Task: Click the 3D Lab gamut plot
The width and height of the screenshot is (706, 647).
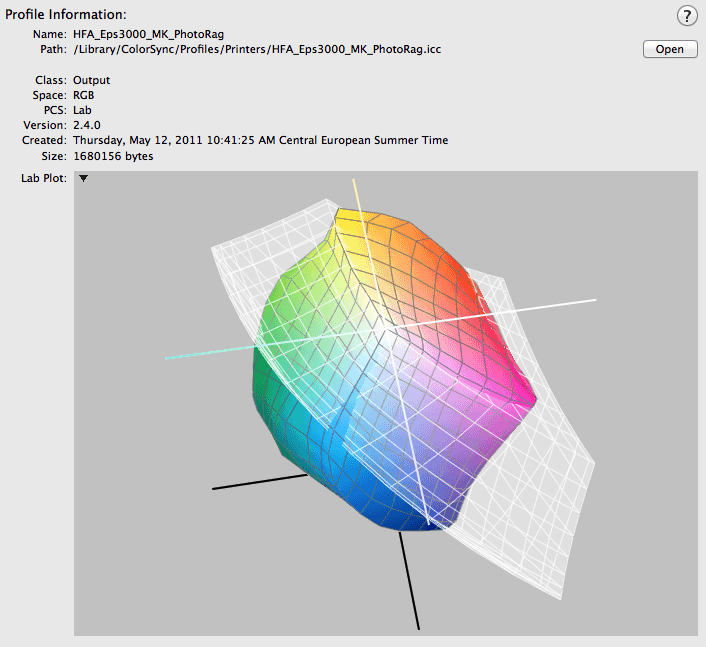Action: [x=385, y=403]
